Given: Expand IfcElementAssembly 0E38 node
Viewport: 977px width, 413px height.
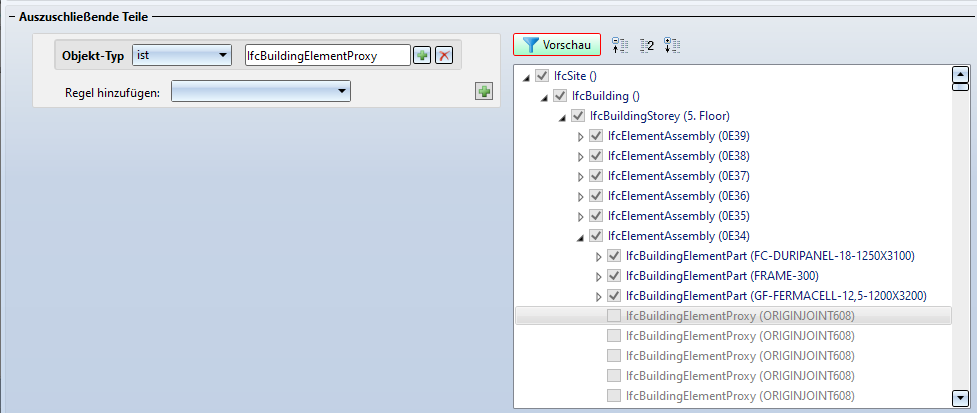Looking at the screenshot, I should (581, 156).
